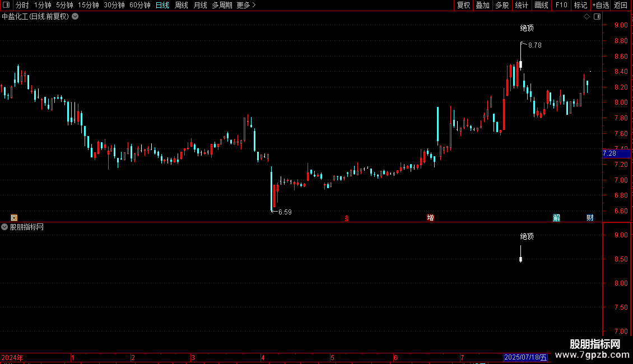Click month 7 marker on time axis
This screenshot has width=633, height=364.
coord(462,358)
